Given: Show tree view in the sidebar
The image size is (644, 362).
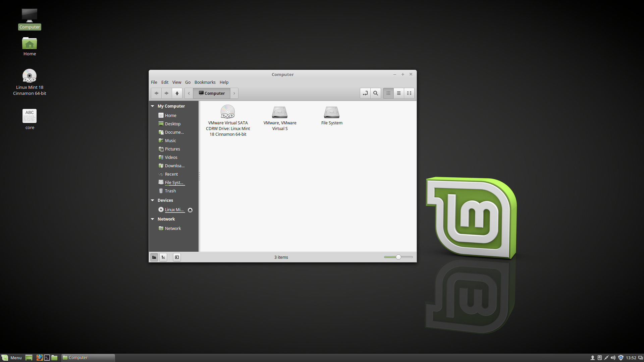Looking at the screenshot, I should [x=163, y=257].
